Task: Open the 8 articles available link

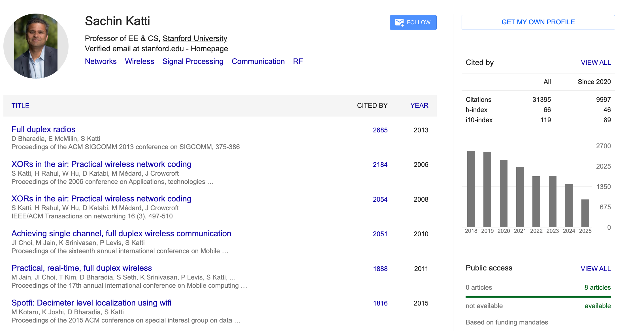Action: coord(597,287)
